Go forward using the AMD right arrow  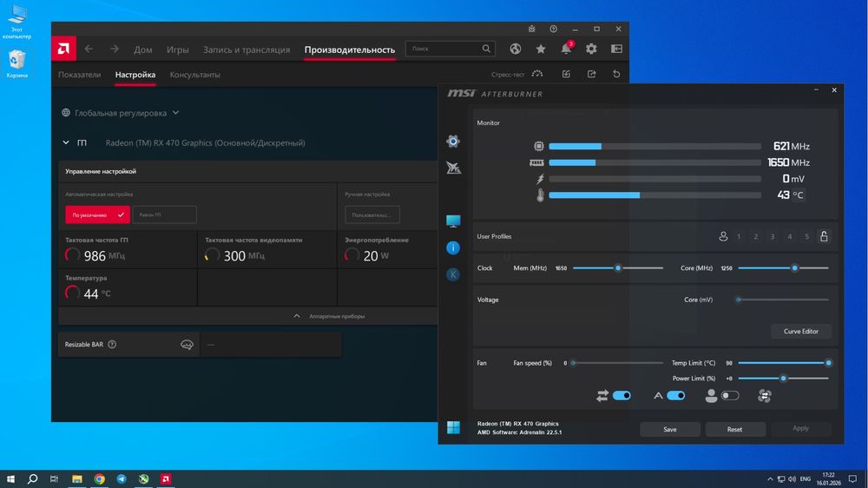[x=114, y=49]
